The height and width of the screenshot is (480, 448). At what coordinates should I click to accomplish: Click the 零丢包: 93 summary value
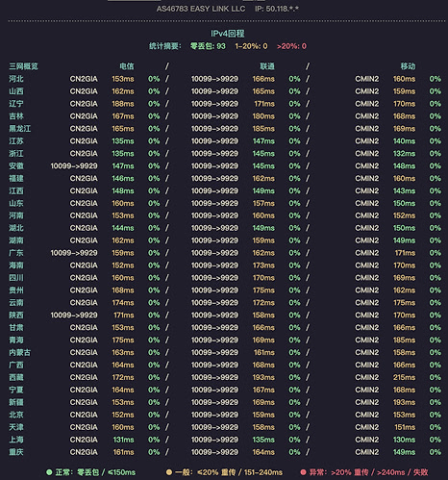[208, 46]
